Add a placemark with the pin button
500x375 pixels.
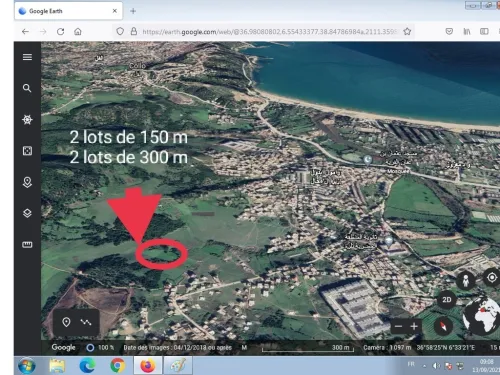coord(66,322)
